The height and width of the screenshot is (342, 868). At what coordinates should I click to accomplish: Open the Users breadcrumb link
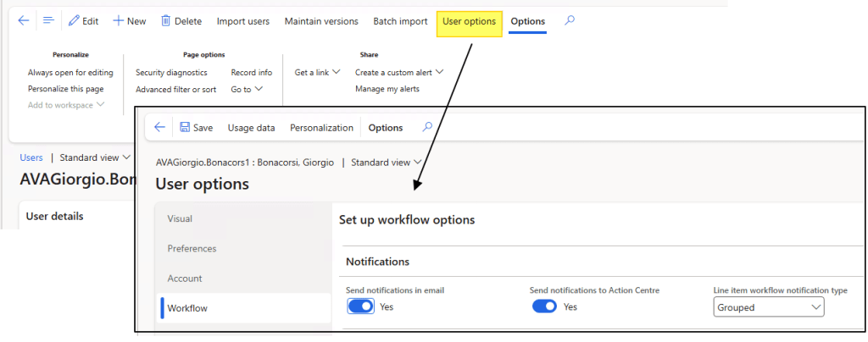pyautogui.click(x=31, y=157)
